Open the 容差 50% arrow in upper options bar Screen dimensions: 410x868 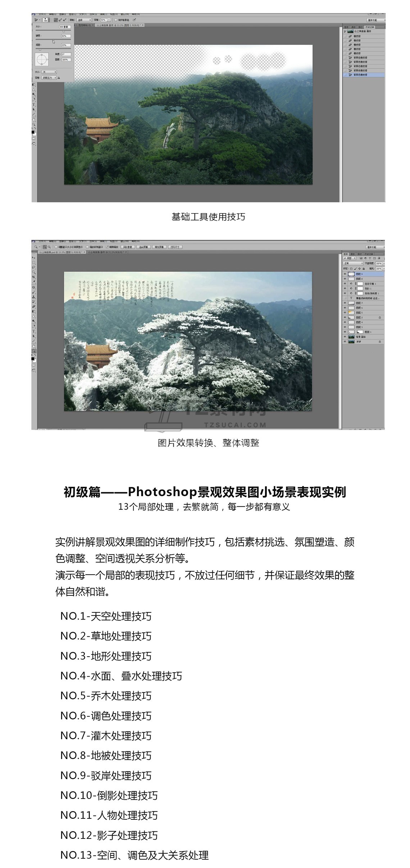109,20
